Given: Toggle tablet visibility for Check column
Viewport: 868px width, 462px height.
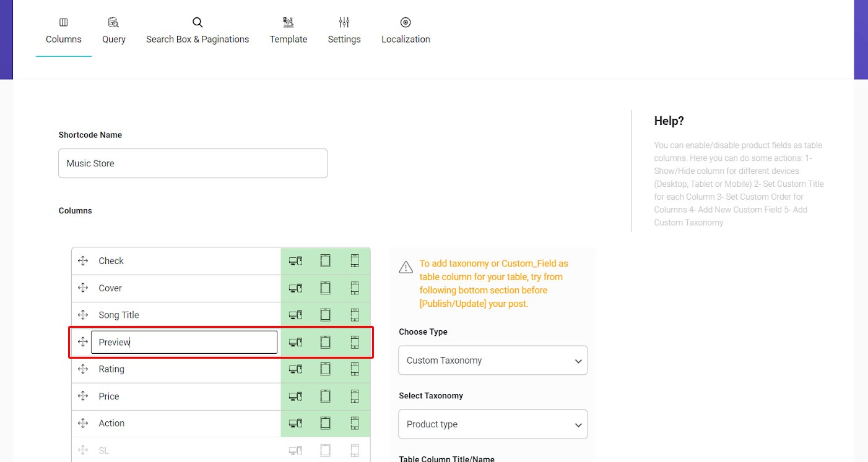Looking at the screenshot, I should [325, 261].
